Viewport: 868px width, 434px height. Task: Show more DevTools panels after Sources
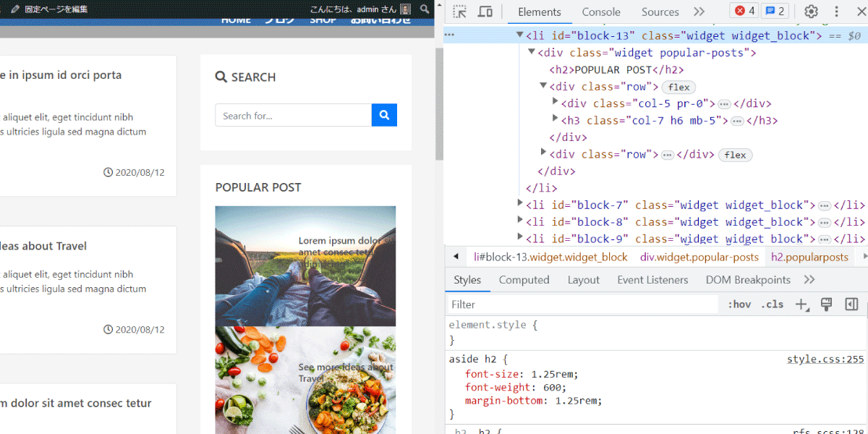(x=699, y=12)
